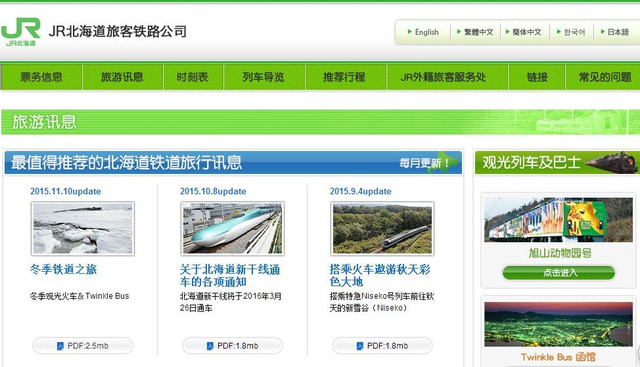Click the JR Hokkaido logo
This screenshot has height=367, width=640.
pos(21,32)
